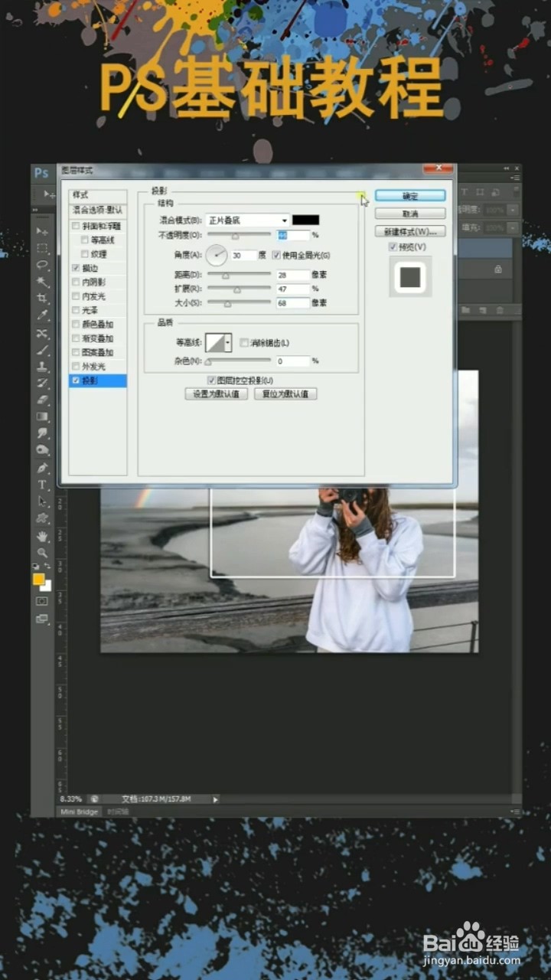This screenshot has height=980, width=551.
Task: Select the Lasso tool
Action: click(x=42, y=265)
